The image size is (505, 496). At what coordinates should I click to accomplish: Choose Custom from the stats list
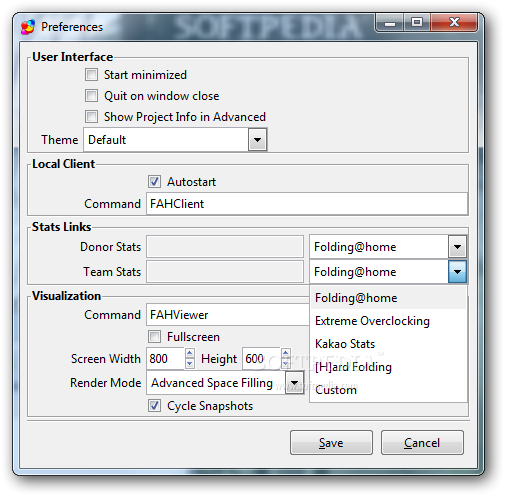pyautogui.click(x=388, y=390)
